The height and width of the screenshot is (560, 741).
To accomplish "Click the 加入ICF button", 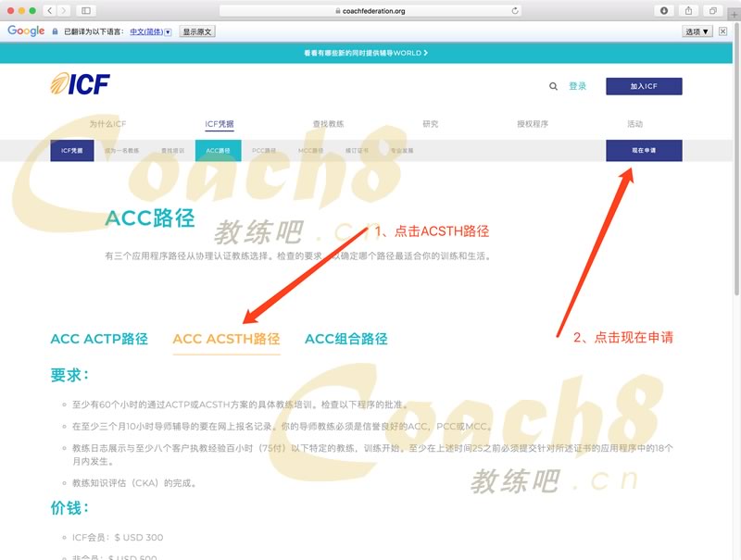I will click(644, 86).
